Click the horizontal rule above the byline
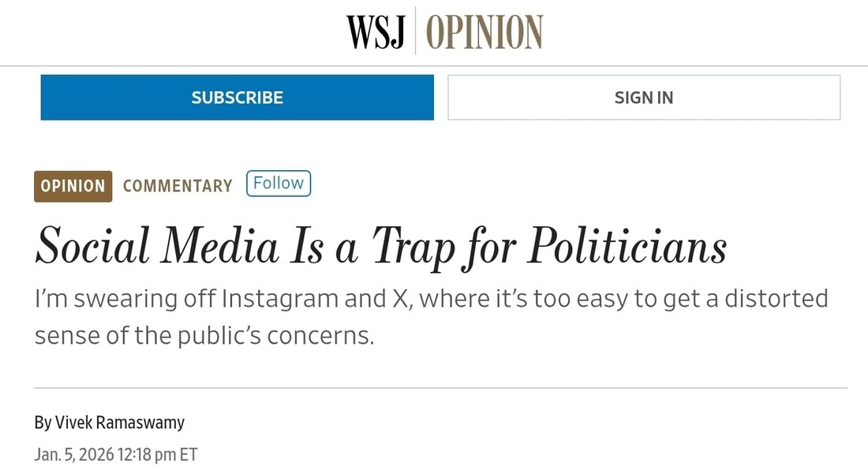This screenshot has height=473, width=868. click(440, 388)
